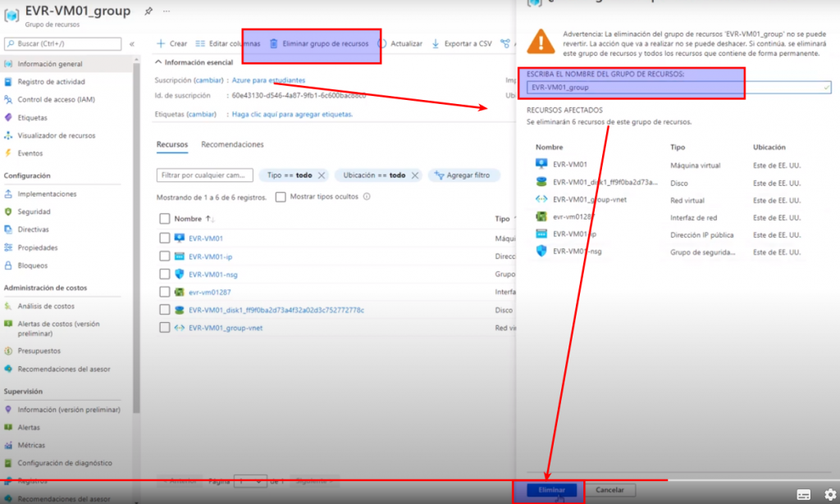Viewport: 840px width, 504px height.
Task: Click the Presupuestos sidebar icon
Action: tap(8, 351)
